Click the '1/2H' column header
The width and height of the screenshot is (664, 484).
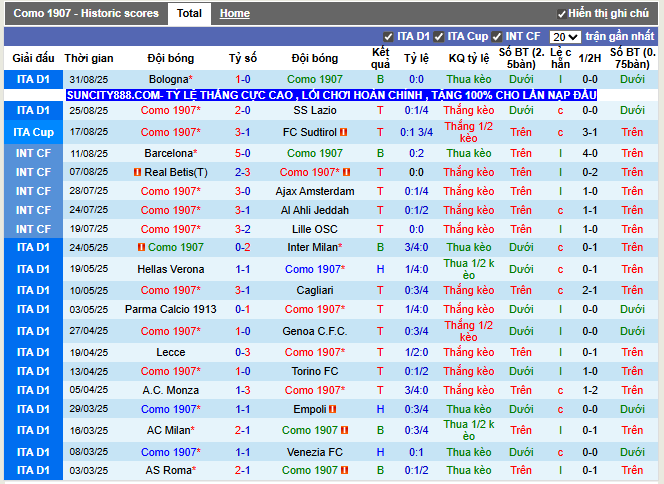pos(590,58)
